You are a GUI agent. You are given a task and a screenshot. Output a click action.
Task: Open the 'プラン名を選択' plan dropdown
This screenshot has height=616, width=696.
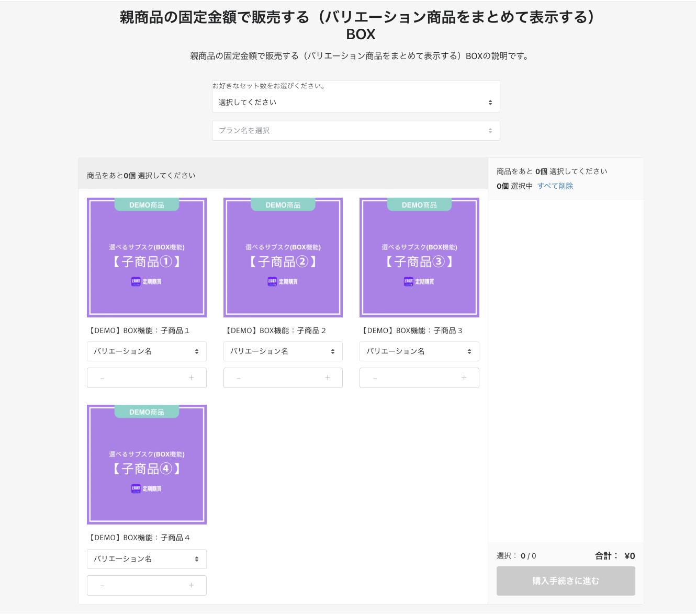356,131
